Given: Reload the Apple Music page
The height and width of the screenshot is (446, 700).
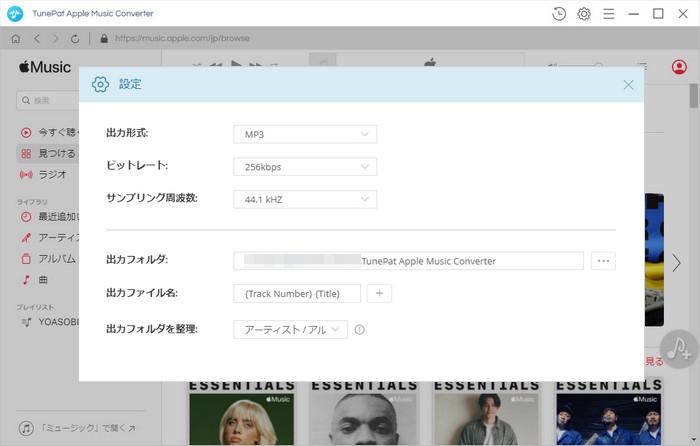Looking at the screenshot, I should pos(75,39).
